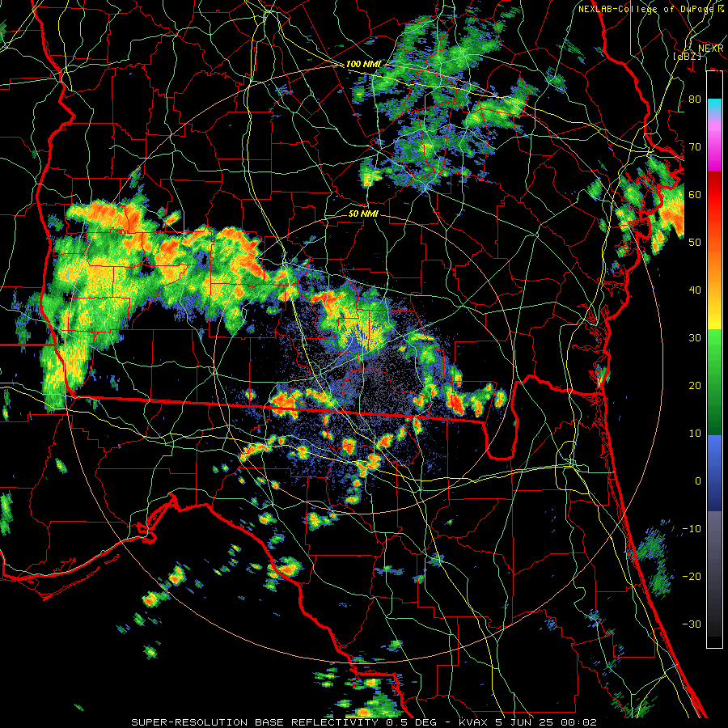This screenshot has height=728, width=728.
Task: Select the -10 dBZ scale value
Action: point(692,529)
